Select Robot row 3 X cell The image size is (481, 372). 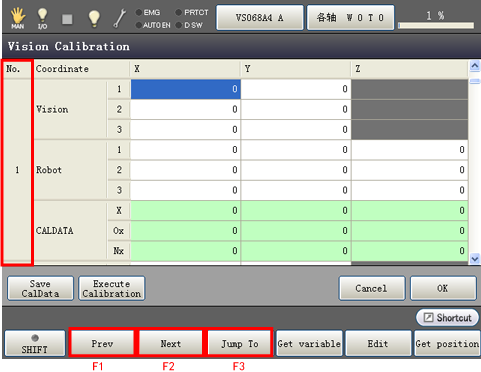point(186,190)
